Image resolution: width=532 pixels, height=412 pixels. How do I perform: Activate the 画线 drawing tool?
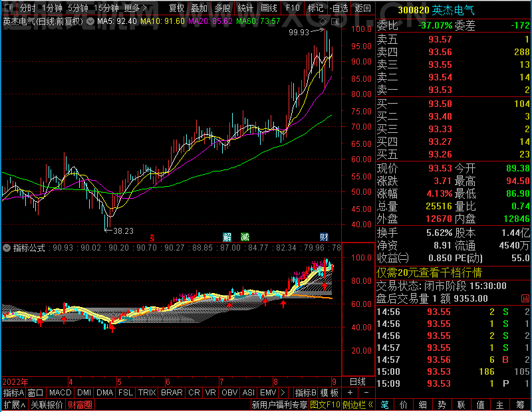[269, 8]
